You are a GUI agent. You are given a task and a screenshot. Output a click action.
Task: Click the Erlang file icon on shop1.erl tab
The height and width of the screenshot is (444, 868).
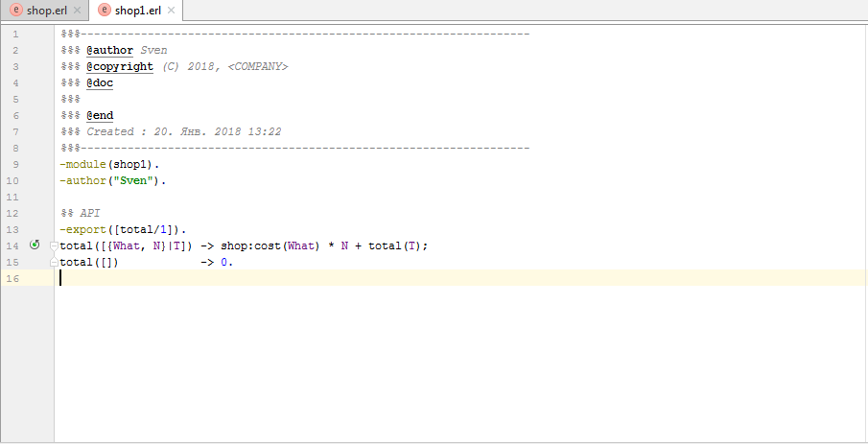tap(105, 11)
